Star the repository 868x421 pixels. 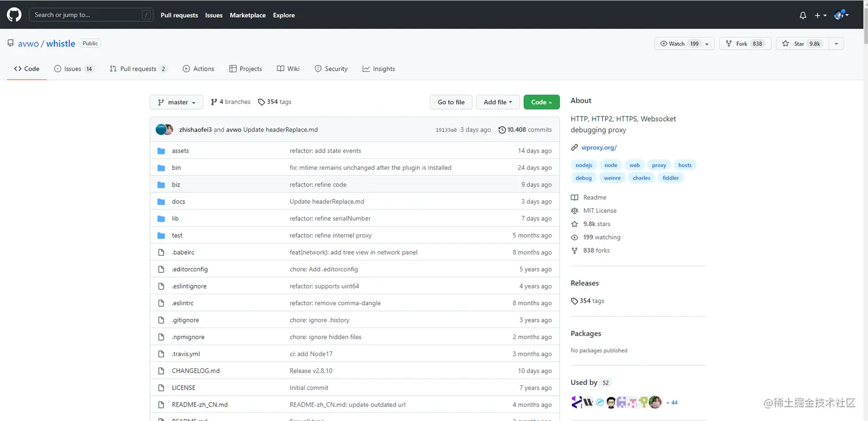(x=801, y=44)
